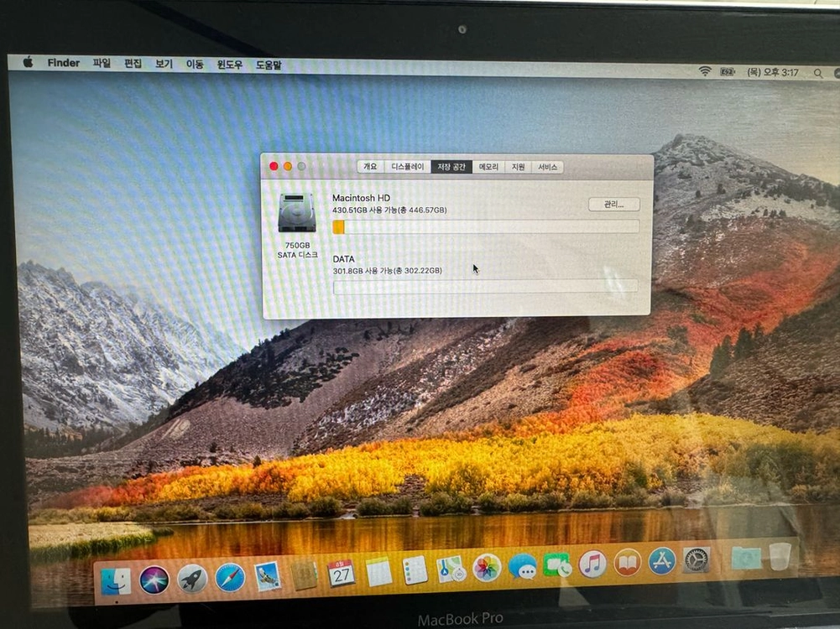
Task: Click the clock showing 오후 3:17
Action: click(x=773, y=72)
